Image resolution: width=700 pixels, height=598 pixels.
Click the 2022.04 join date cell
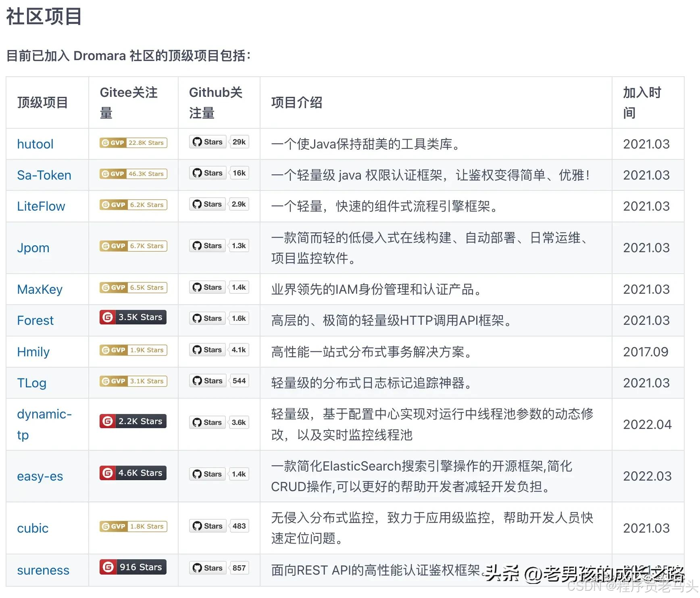point(647,424)
